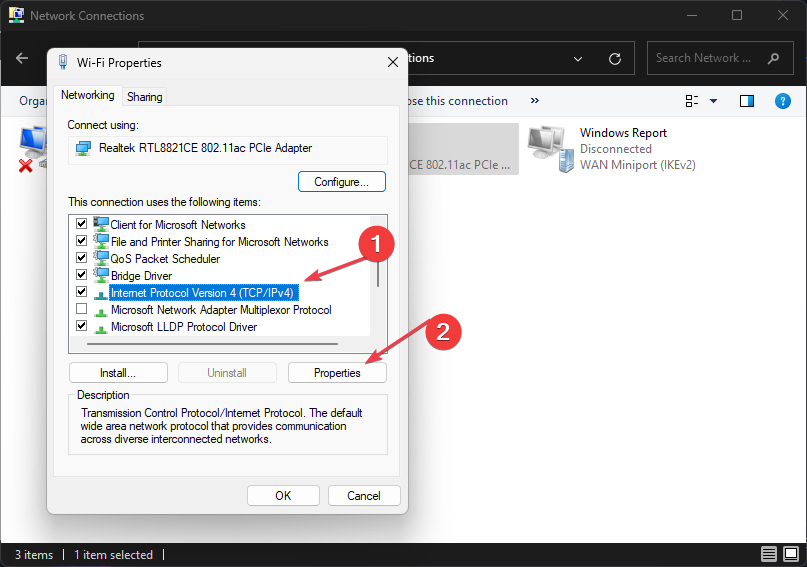
Task: Click the items list vertical scrollbar
Action: pos(378,275)
